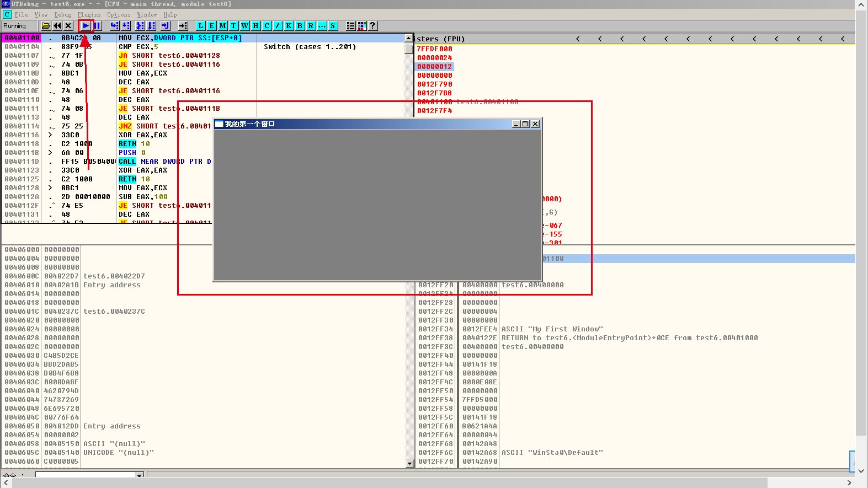Viewport: 868px width, 488px height.
Task: Show Patches with the slash button
Action: (278, 26)
